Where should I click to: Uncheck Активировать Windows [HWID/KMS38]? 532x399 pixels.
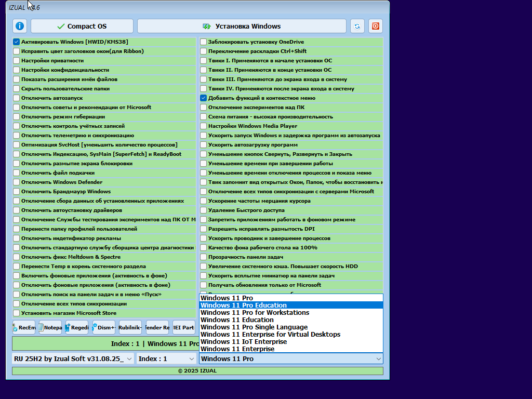pyautogui.click(x=16, y=42)
